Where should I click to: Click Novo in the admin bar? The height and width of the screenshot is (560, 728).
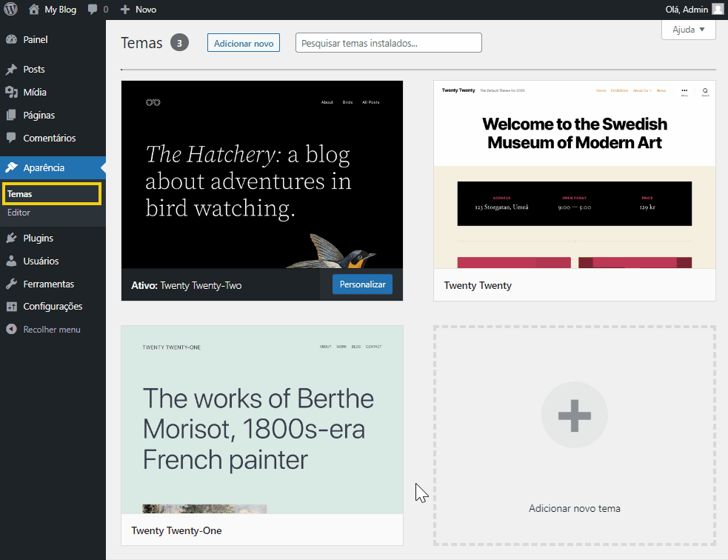click(x=146, y=10)
